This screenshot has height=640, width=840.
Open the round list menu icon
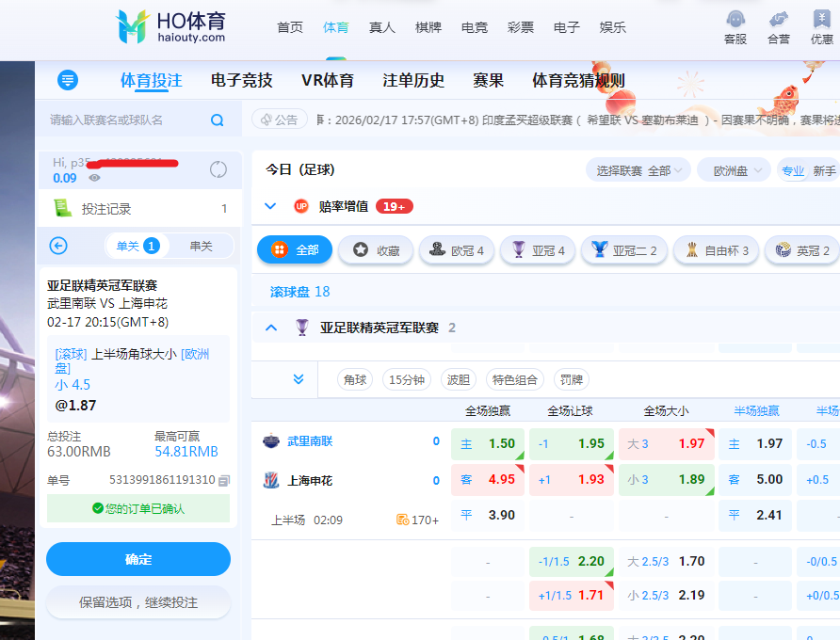pos(67,80)
